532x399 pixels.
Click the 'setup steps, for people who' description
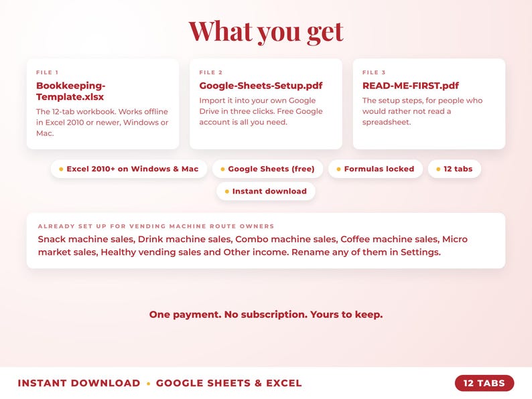click(x=422, y=111)
